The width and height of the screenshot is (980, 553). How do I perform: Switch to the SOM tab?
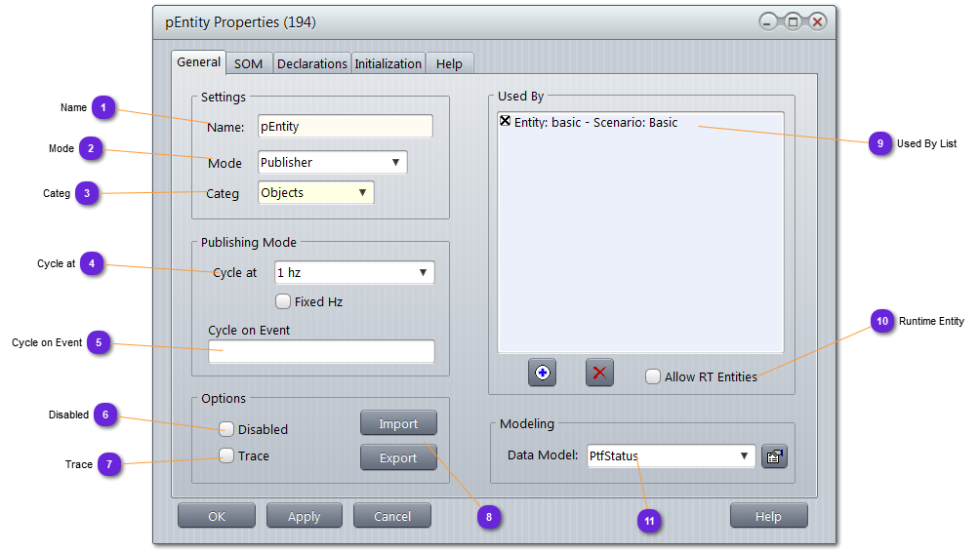point(249,63)
